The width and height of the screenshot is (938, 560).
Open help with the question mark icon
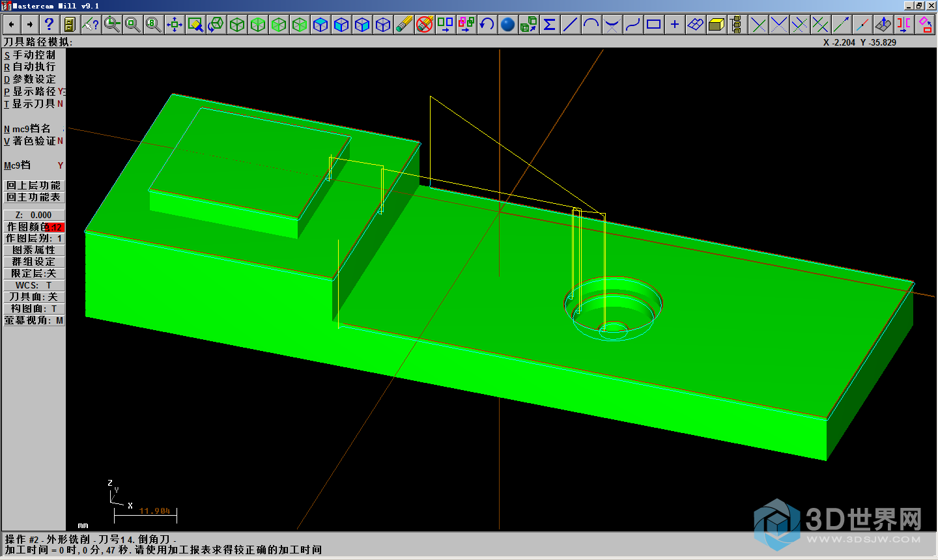[48, 25]
